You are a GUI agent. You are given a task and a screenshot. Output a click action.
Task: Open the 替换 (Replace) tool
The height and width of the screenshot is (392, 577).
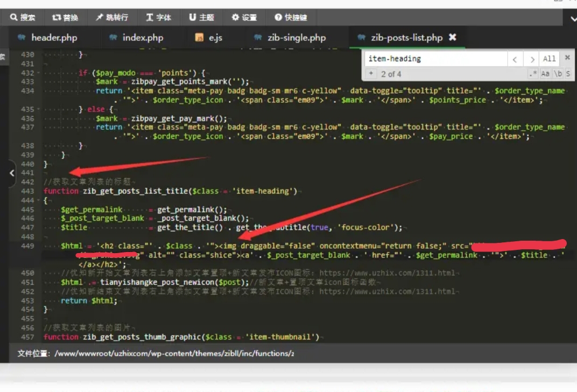pyautogui.click(x=65, y=17)
